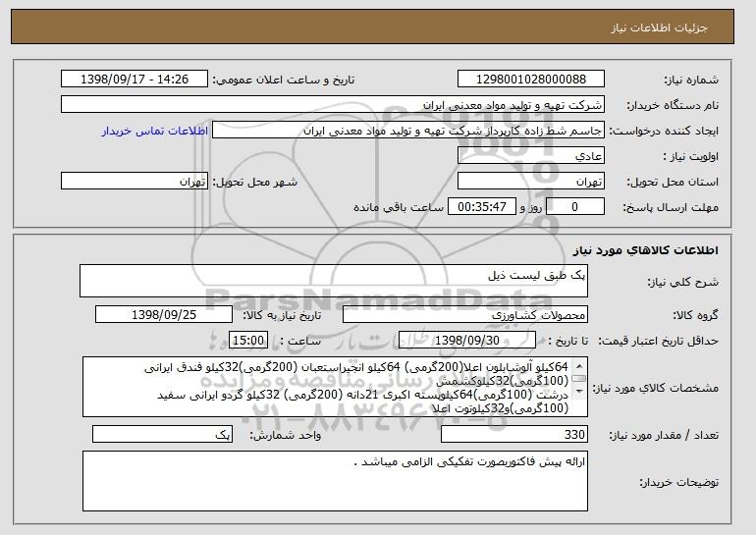Click the ایجاد کننده درخواست label
This screenshot has width=756, height=535.
click(664, 131)
